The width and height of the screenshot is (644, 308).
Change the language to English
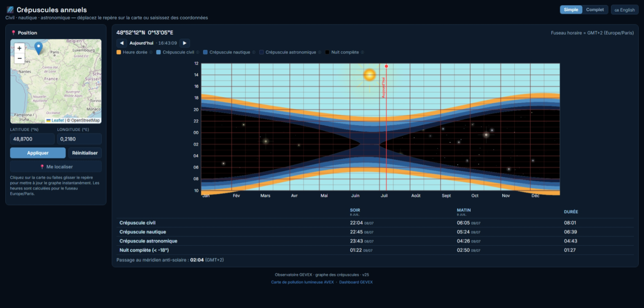[624, 10]
